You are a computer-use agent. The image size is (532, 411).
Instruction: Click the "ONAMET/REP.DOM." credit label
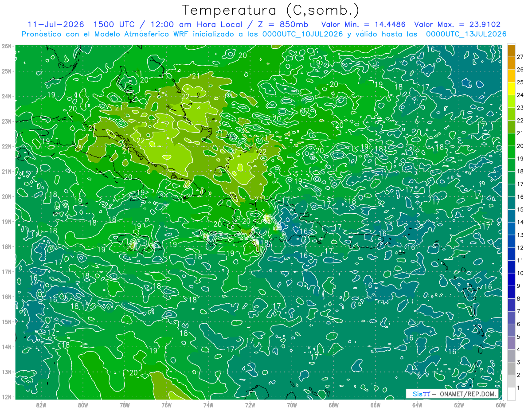pyautogui.click(x=467, y=394)
